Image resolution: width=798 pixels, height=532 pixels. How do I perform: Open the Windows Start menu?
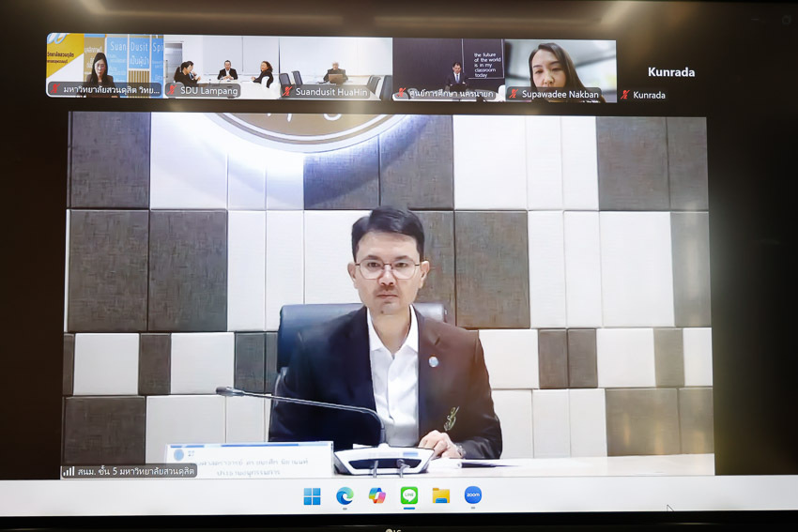pyautogui.click(x=312, y=496)
